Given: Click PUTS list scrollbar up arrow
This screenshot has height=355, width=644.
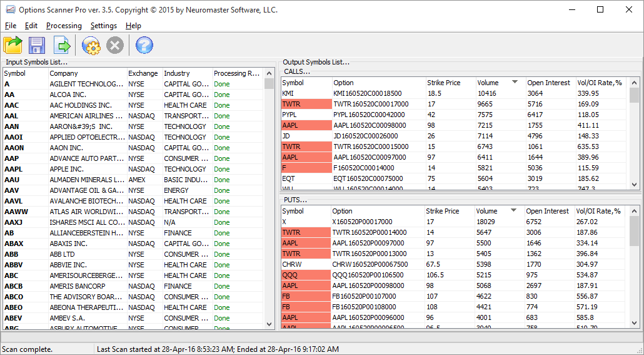Looking at the screenshot, I should tap(634, 211).
